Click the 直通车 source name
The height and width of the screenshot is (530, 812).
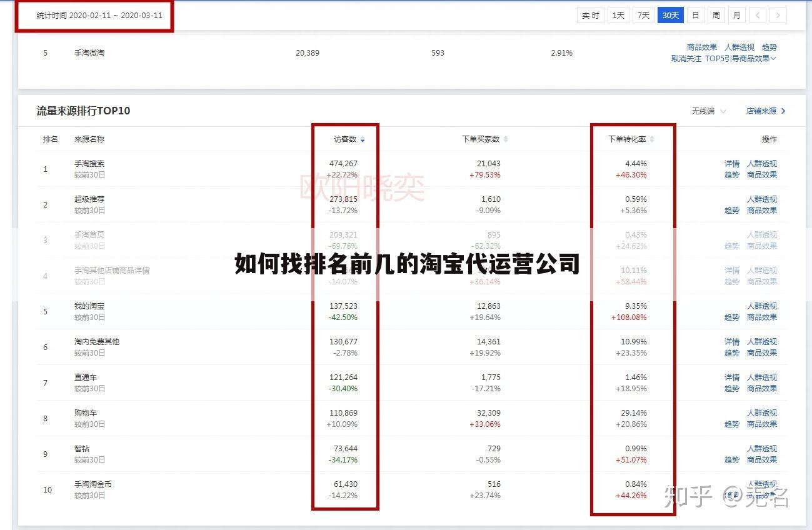(86, 377)
